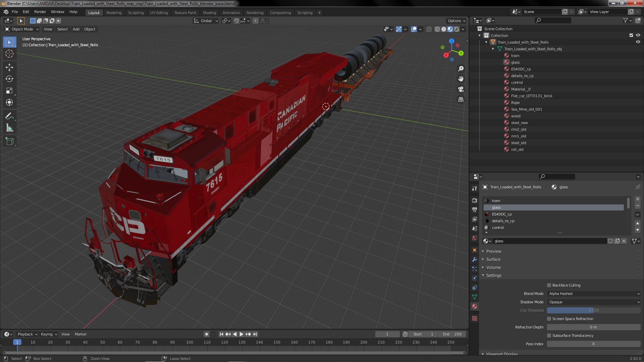Open the Shadow Mode dropdown
Image resolution: width=644 pixels, height=362 pixels.
pos(594,302)
